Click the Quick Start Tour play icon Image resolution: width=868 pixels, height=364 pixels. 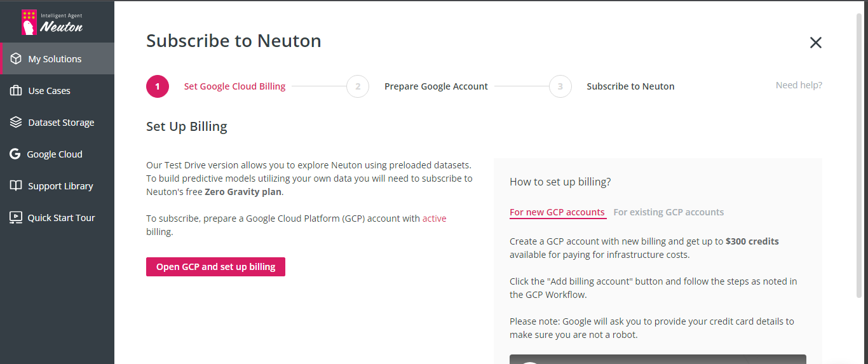click(x=16, y=218)
